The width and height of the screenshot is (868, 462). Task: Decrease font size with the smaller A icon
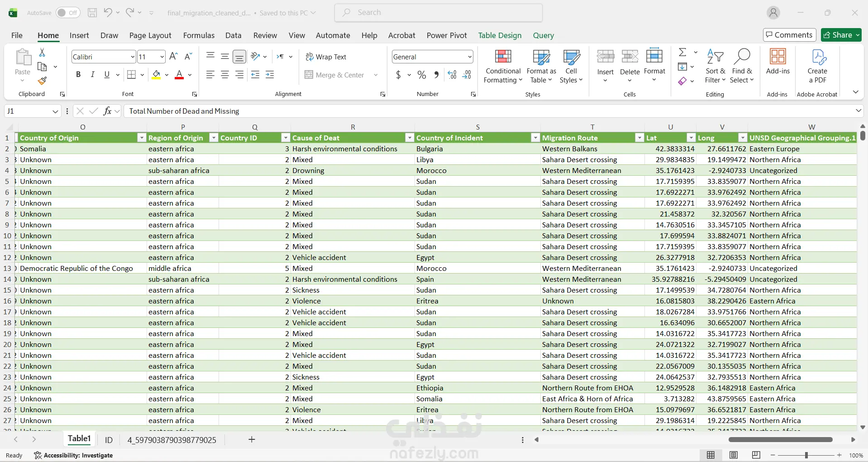(x=189, y=56)
